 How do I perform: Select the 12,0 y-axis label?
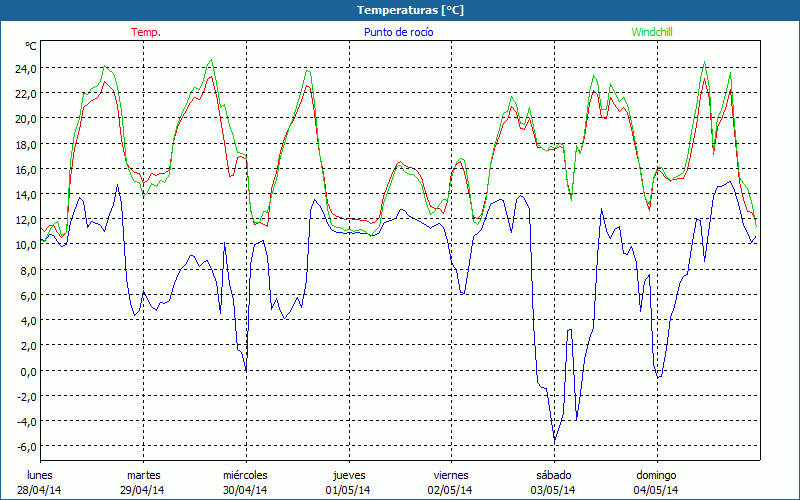click(x=24, y=220)
